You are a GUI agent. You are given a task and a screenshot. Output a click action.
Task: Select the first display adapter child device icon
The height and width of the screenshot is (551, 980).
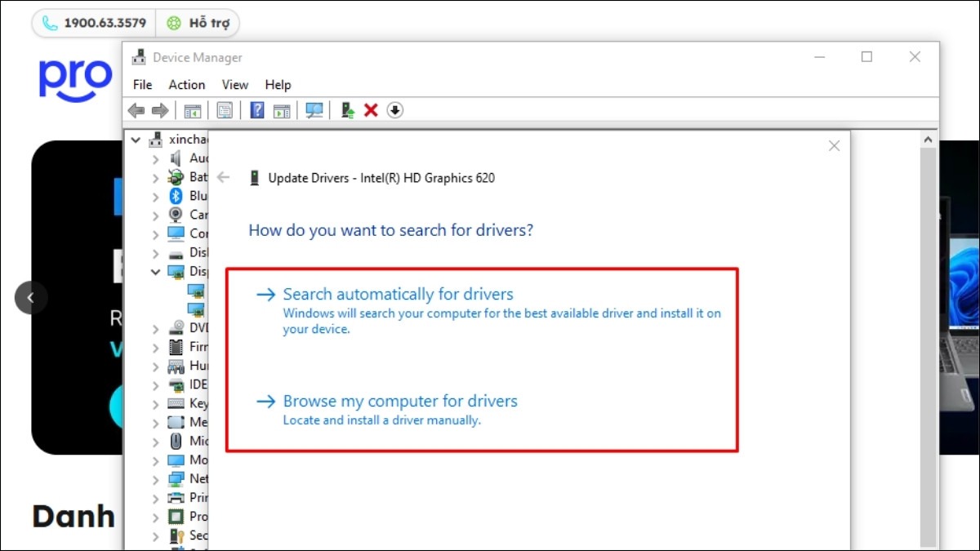(x=196, y=291)
